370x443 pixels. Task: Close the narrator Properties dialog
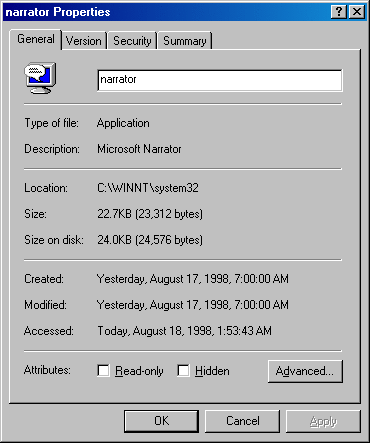pos(357,12)
